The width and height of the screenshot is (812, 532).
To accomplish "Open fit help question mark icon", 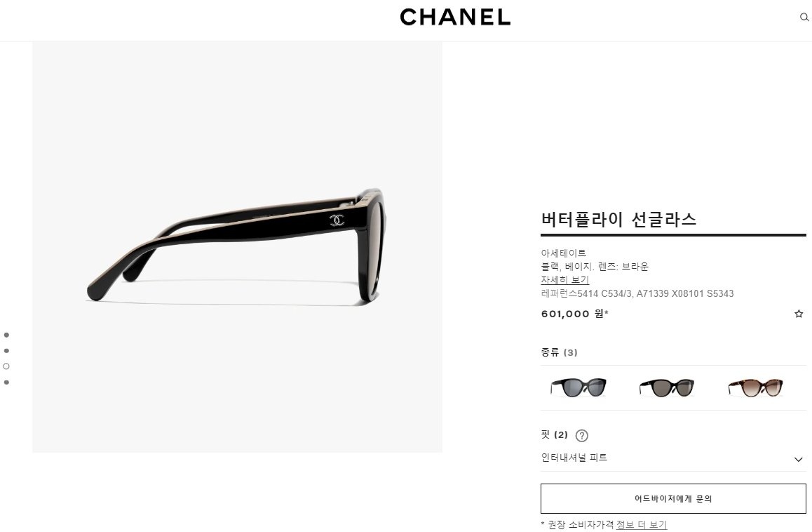I will click(581, 436).
